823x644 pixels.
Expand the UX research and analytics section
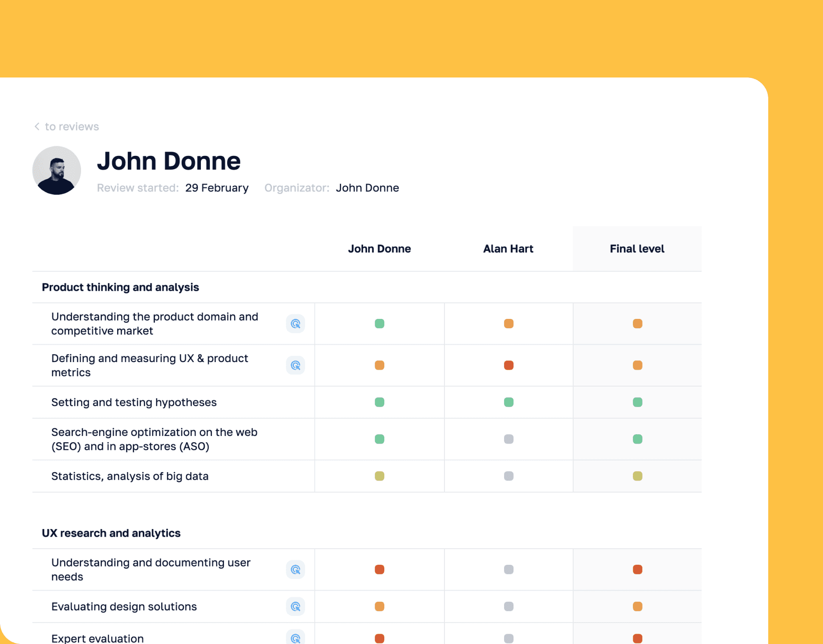click(111, 533)
